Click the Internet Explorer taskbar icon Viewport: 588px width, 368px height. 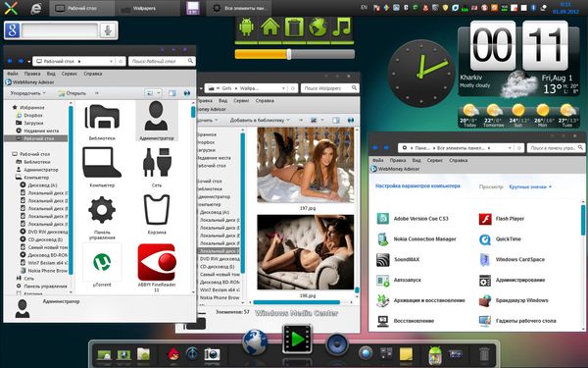(x=36, y=8)
